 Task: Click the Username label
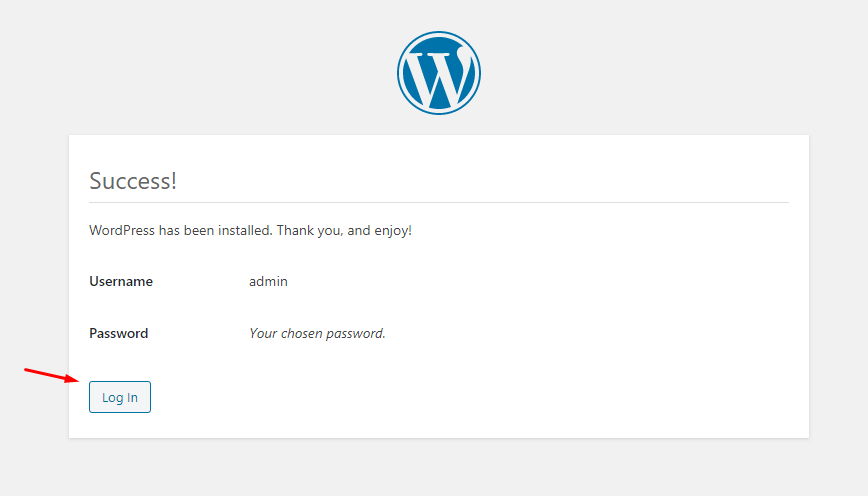[121, 282]
